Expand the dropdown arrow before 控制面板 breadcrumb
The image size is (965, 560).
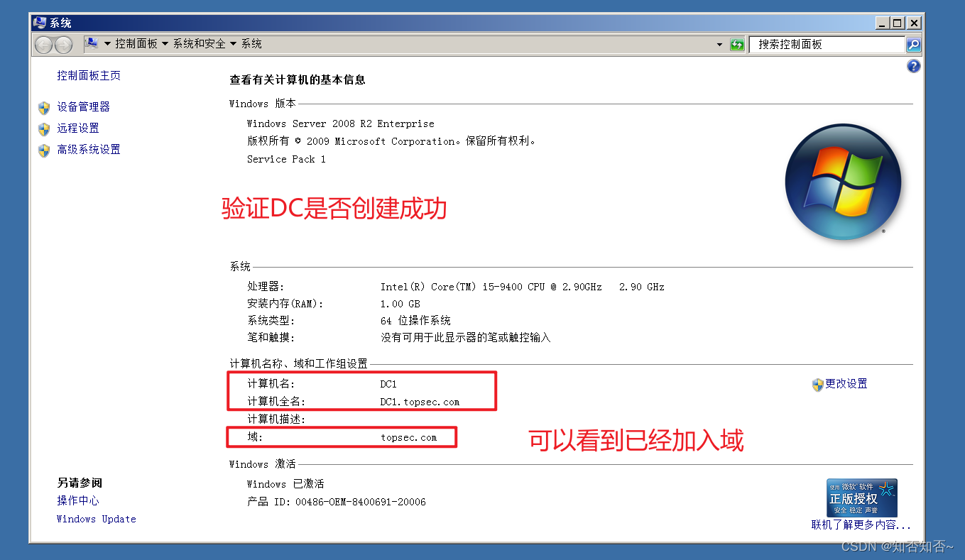[108, 44]
